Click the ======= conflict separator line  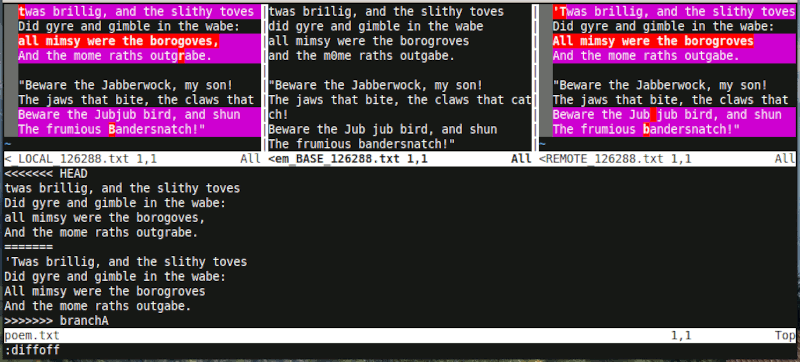coord(29,247)
